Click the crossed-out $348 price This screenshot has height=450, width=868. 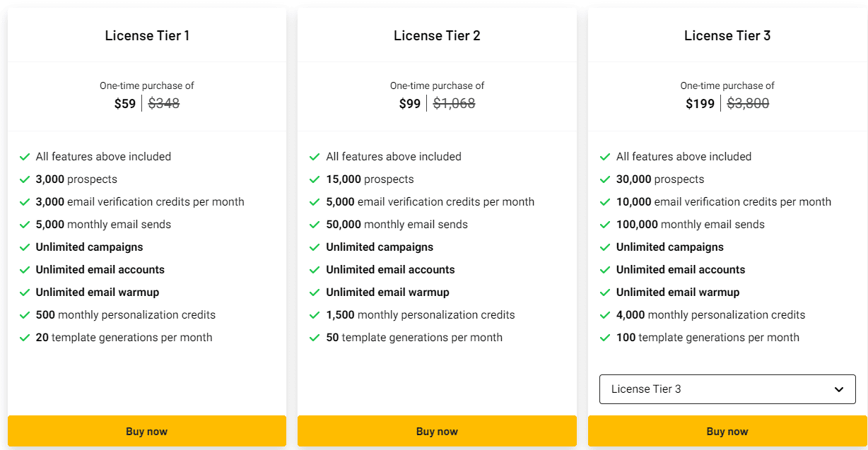point(164,104)
